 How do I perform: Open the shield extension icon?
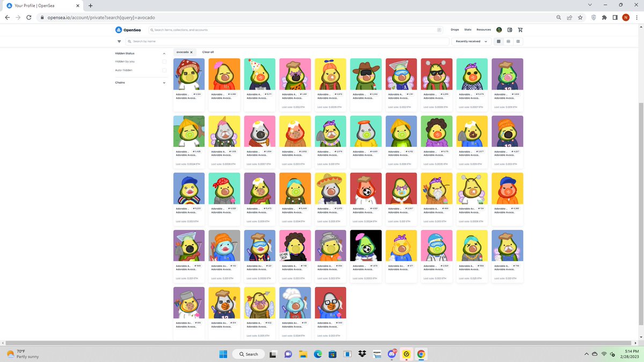coord(594,17)
